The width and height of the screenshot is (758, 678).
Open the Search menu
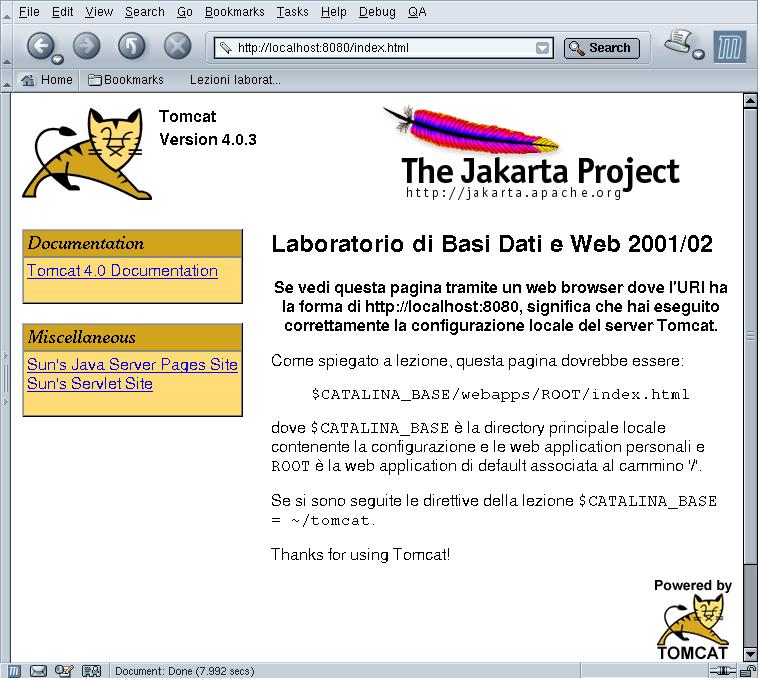pyautogui.click(x=145, y=12)
